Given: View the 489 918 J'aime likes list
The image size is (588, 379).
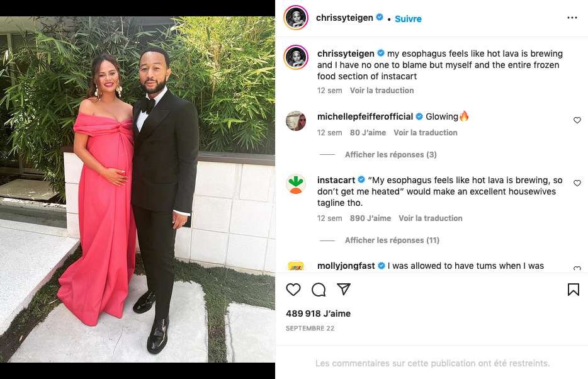Looking at the screenshot, I should [318, 314].
